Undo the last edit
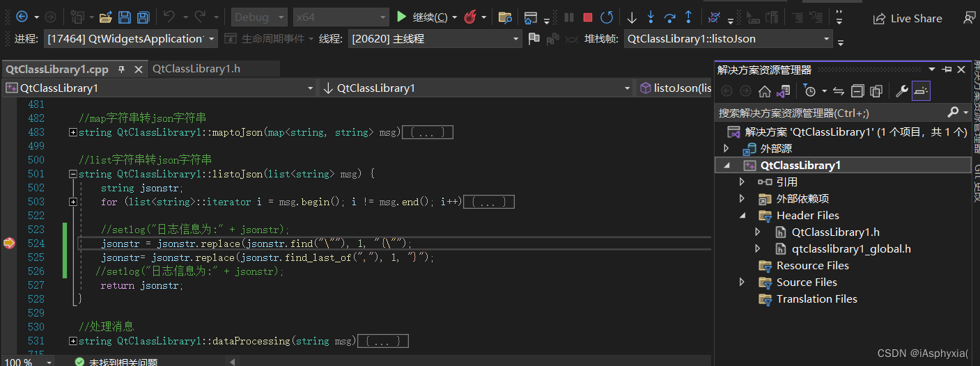The height and width of the screenshot is (366, 980). [169, 17]
